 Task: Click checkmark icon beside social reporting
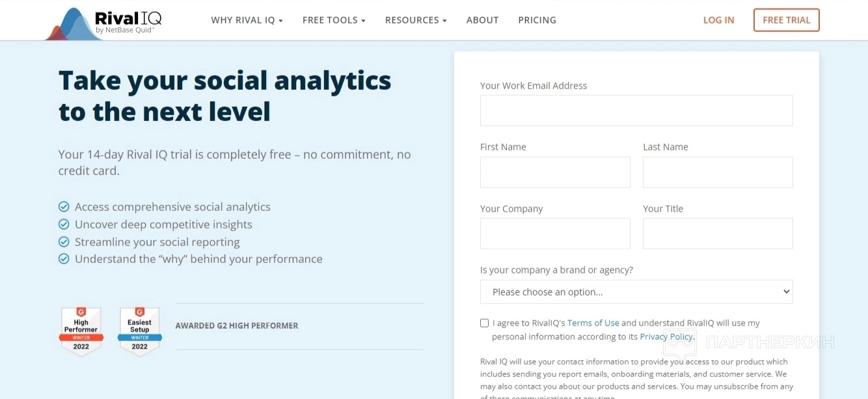pyautogui.click(x=64, y=242)
